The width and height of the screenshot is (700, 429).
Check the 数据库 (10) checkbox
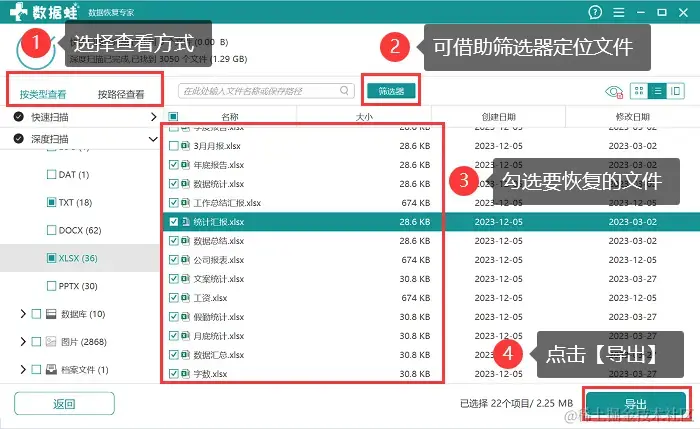[x=36, y=314]
